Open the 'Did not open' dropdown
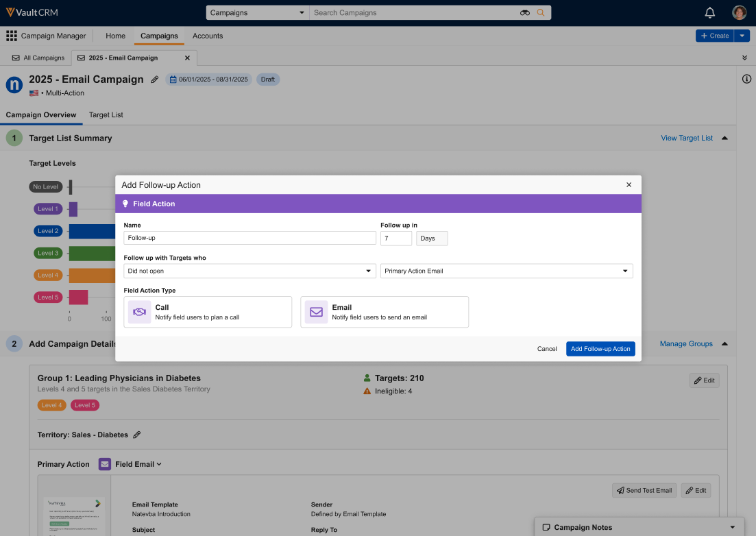 [249, 271]
